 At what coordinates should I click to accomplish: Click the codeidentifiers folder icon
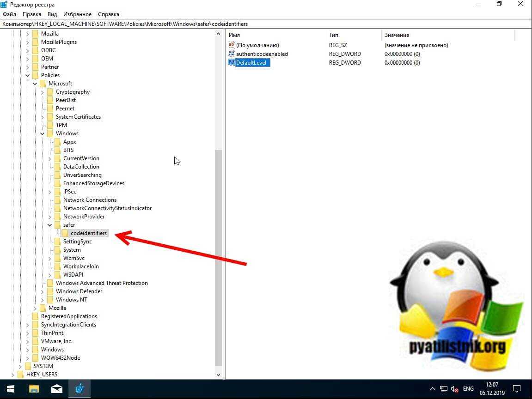(x=65, y=233)
